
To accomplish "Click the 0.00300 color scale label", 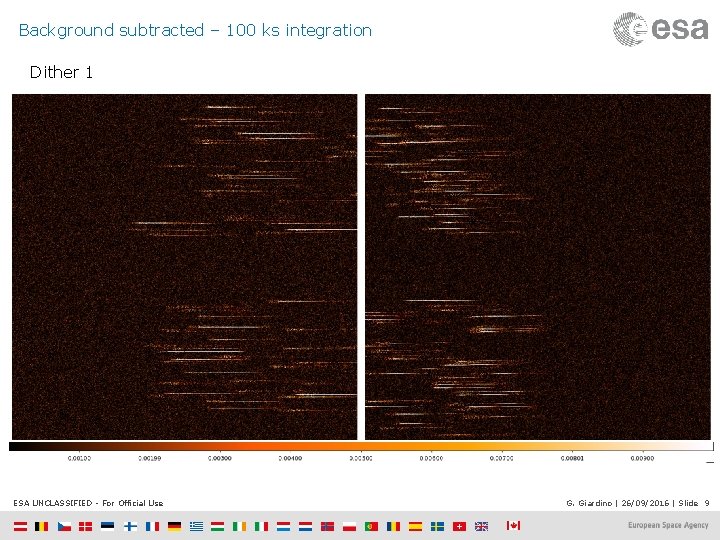I will click(x=219, y=458).
